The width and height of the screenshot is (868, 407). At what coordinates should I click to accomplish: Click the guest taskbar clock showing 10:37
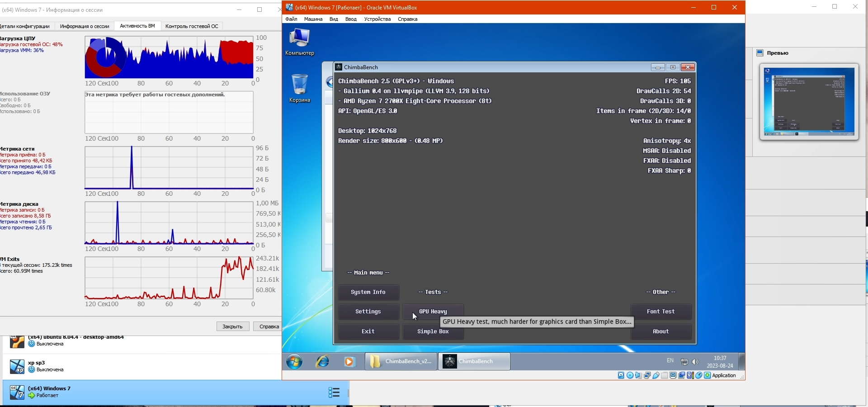pos(720,362)
